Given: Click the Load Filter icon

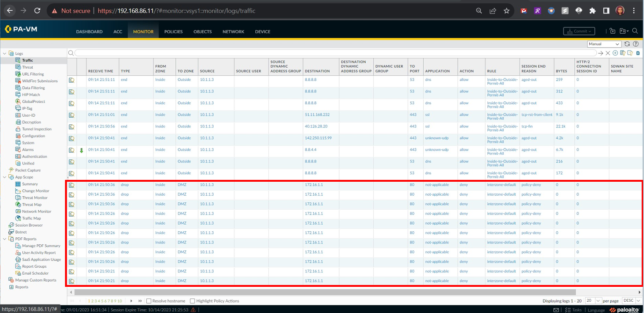Looking at the screenshot, I should (630, 53).
